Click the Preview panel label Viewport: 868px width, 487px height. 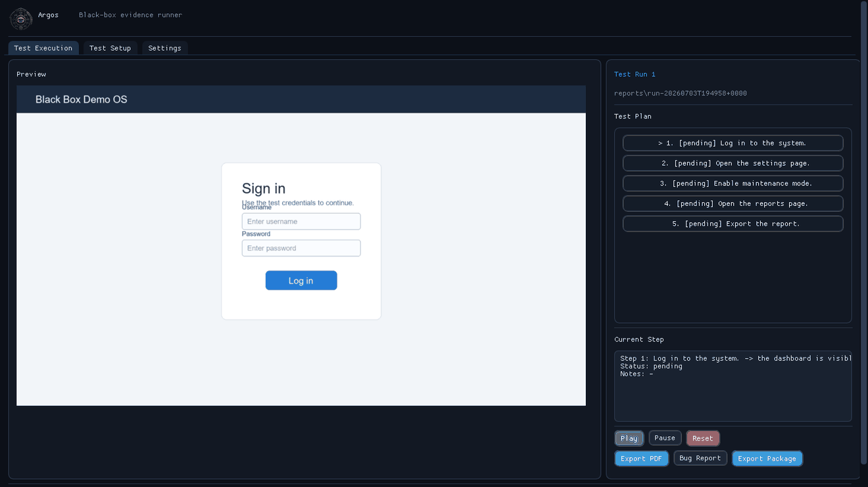tap(32, 74)
